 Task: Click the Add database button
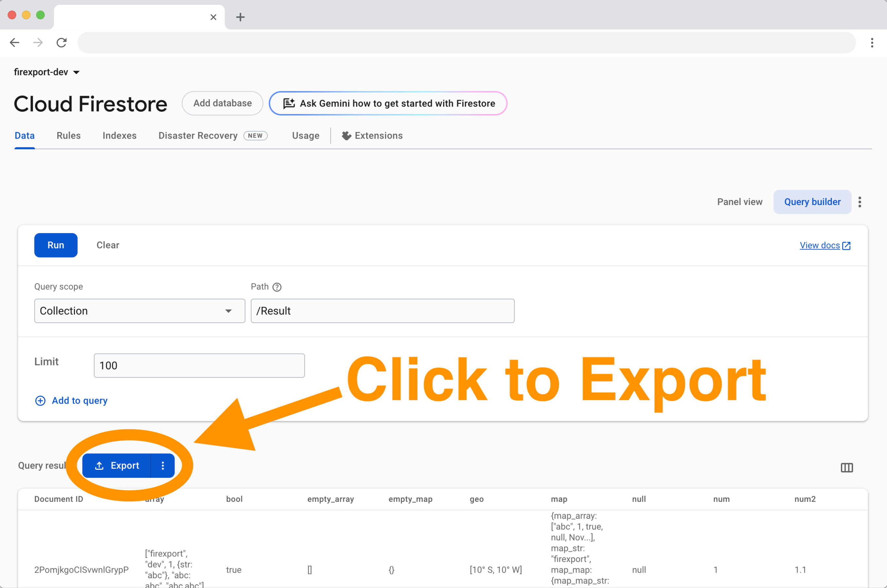223,103
